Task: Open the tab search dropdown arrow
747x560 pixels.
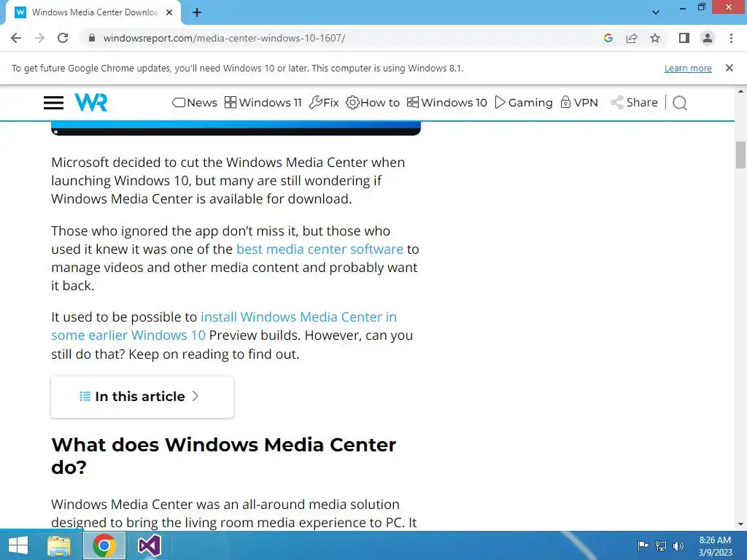Action: [x=656, y=12]
